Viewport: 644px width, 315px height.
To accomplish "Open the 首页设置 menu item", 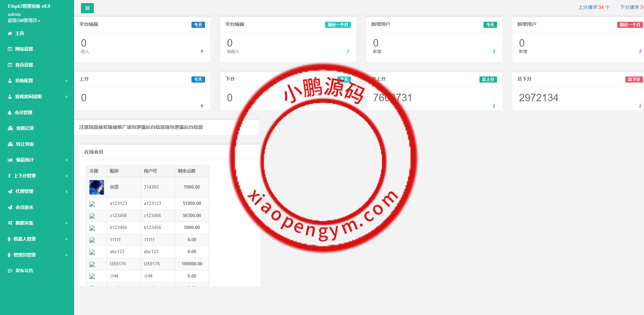I will pyautogui.click(x=24, y=65).
